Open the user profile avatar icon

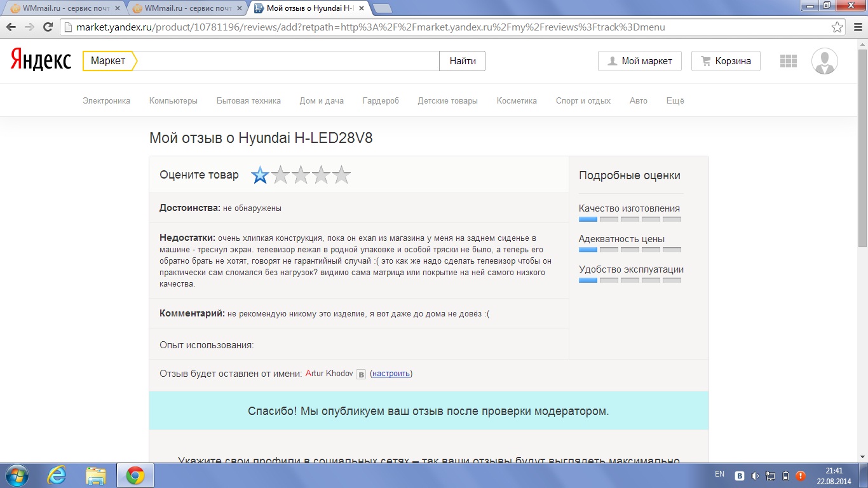825,61
